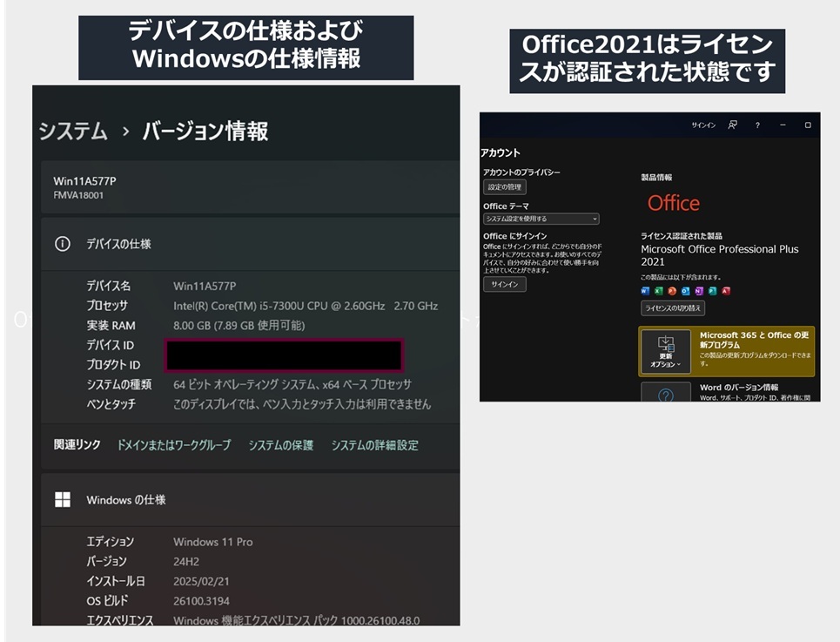Click the 8.00 GB (7.89 GB 使用可能) RAM value
This screenshot has width=840, height=642.
point(239,325)
